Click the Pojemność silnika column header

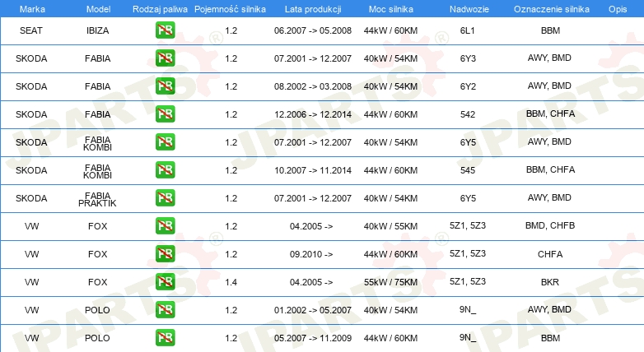tap(230, 9)
